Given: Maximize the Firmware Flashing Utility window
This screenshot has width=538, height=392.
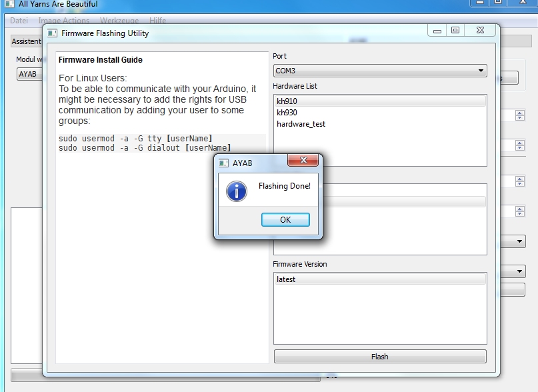Looking at the screenshot, I should (455, 31).
